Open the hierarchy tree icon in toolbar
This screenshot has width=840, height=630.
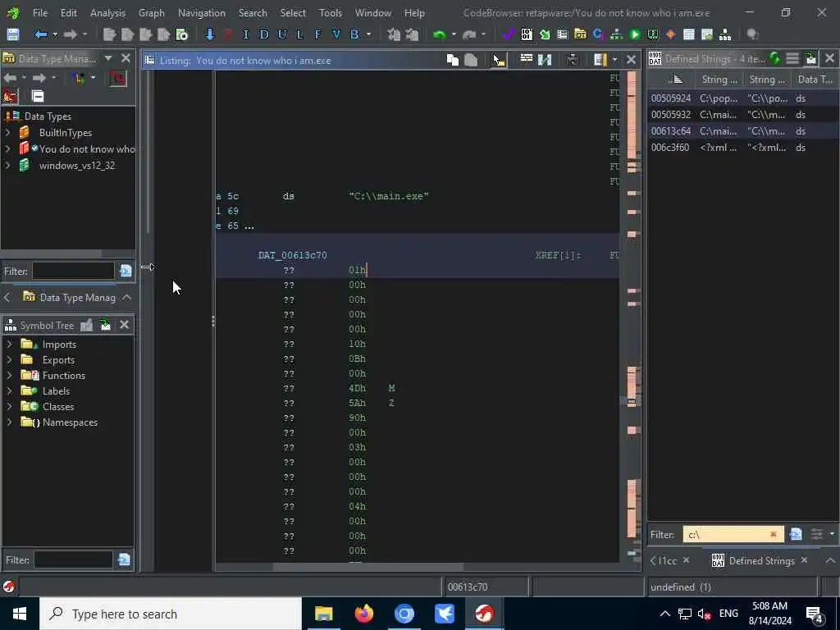[725, 34]
